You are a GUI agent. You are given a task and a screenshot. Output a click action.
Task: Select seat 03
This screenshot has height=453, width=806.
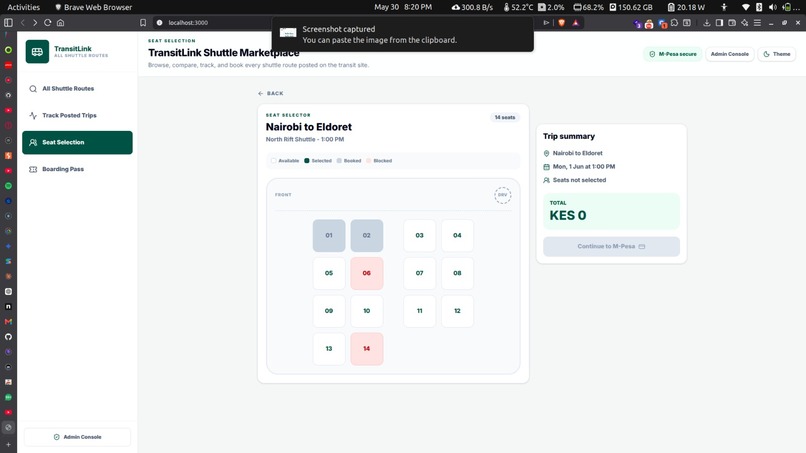tap(419, 235)
